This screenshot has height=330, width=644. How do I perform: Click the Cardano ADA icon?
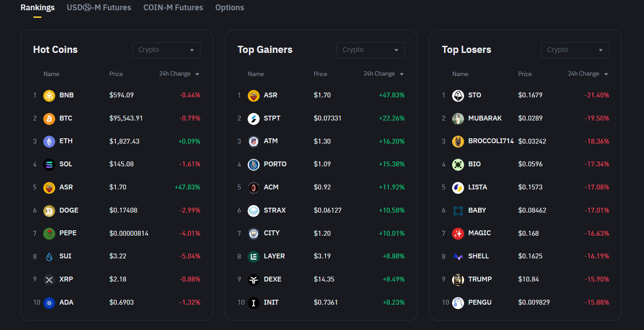(49, 302)
